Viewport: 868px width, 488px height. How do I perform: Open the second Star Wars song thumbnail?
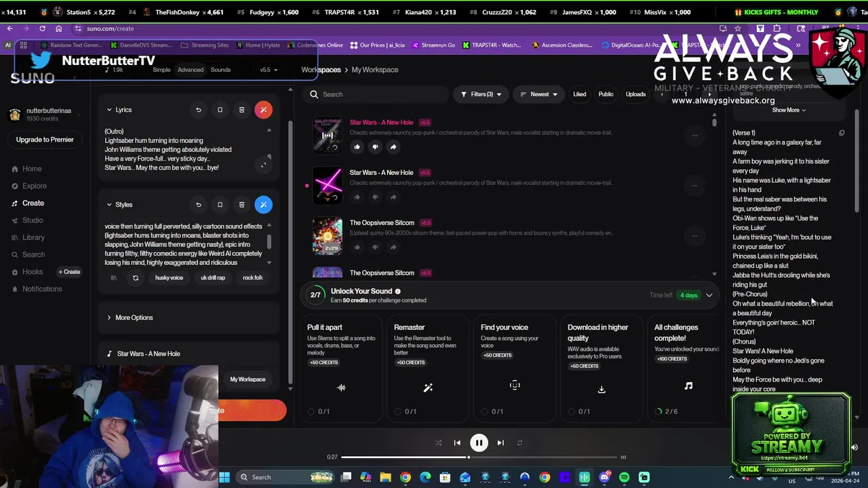328,185
